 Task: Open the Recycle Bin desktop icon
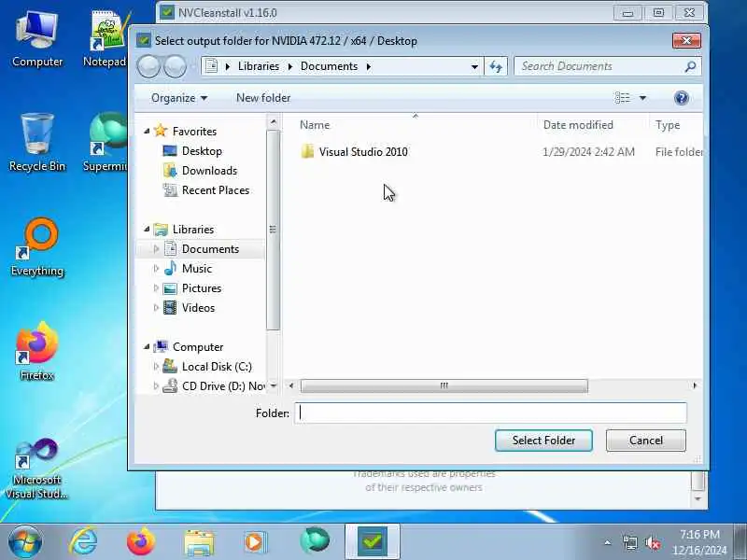37,142
